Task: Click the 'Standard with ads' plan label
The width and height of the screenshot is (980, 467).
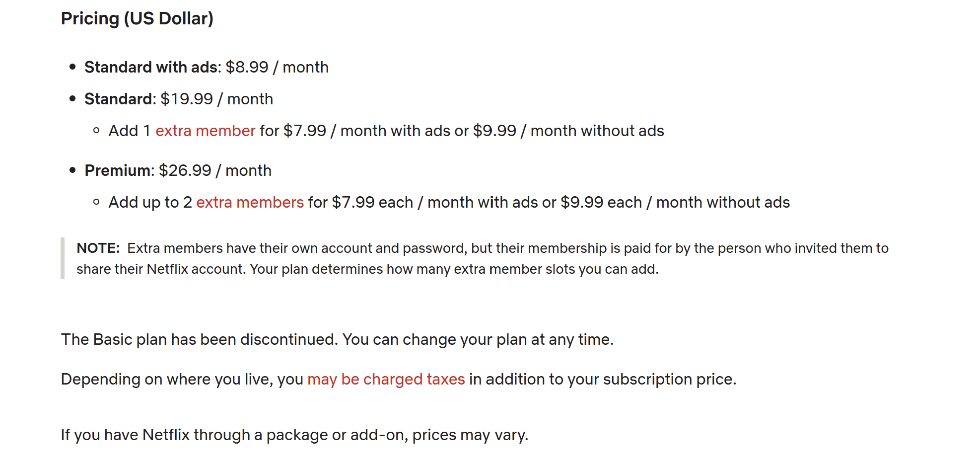Action: 152,67
